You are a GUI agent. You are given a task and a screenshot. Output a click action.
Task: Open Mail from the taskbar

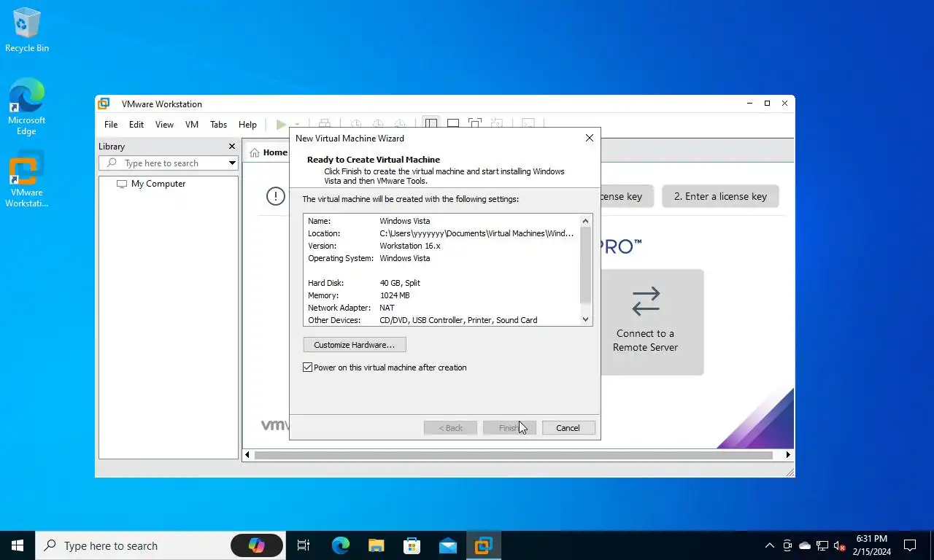pos(448,545)
